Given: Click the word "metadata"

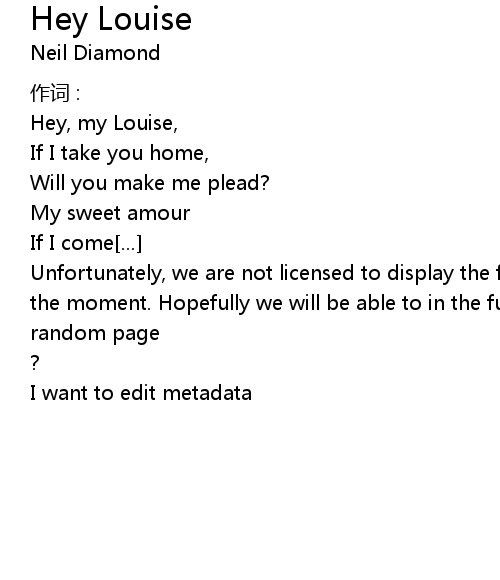Looking at the screenshot, I should coord(207,393).
